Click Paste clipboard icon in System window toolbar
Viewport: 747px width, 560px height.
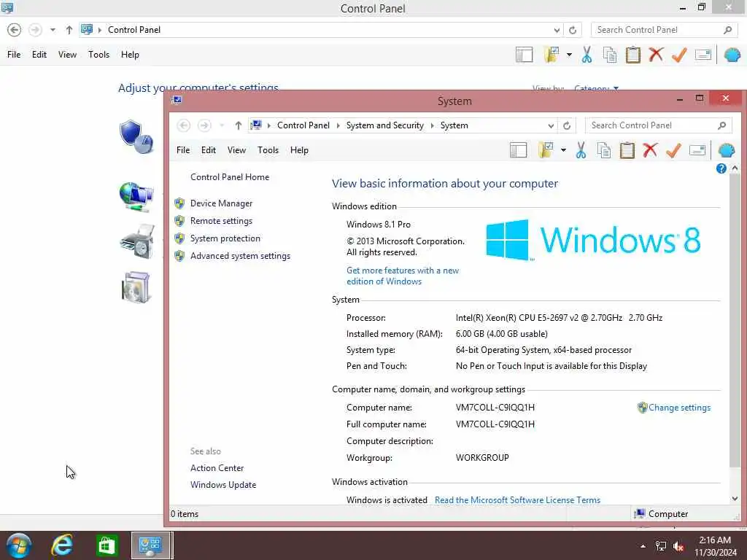coord(627,150)
